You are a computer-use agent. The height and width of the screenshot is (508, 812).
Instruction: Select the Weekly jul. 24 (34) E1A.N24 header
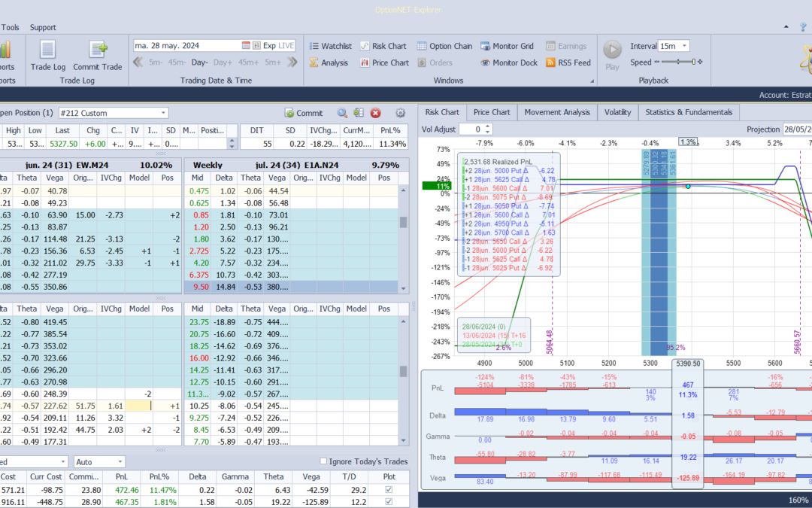[296, 165]
